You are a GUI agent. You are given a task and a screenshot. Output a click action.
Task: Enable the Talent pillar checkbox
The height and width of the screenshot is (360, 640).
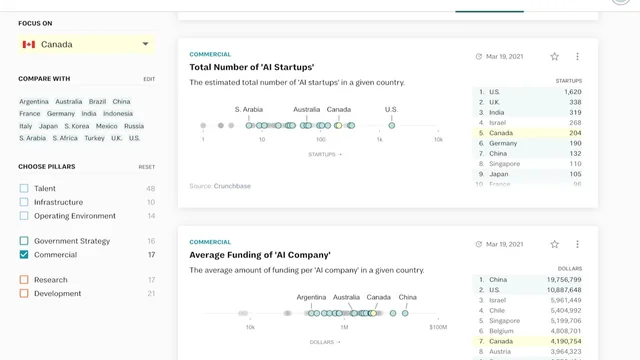[24, 188]
